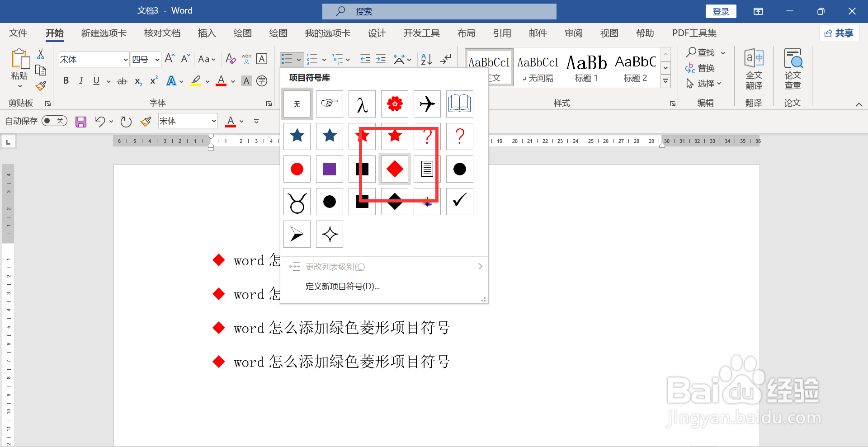Screen dimensions: 868x447
Task: Click 定义新项目符号 menu entry
Action: click(342, 287)
